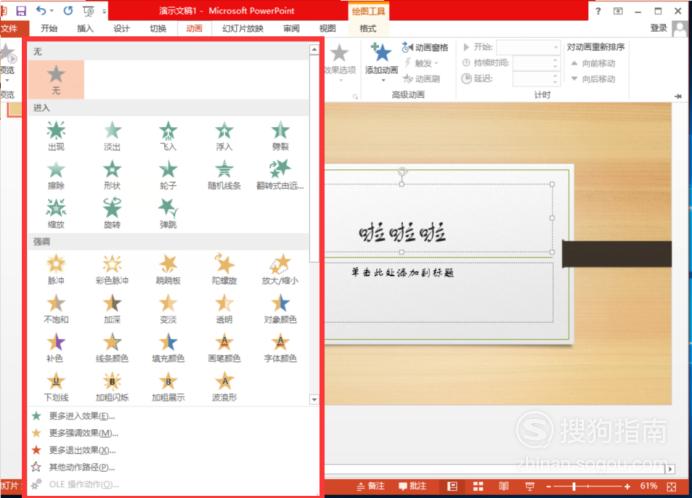Image resolution: width=692 pixels, height=498 pixels.
Task: Open the 动画窗格 animation pane
Action: 425,47
